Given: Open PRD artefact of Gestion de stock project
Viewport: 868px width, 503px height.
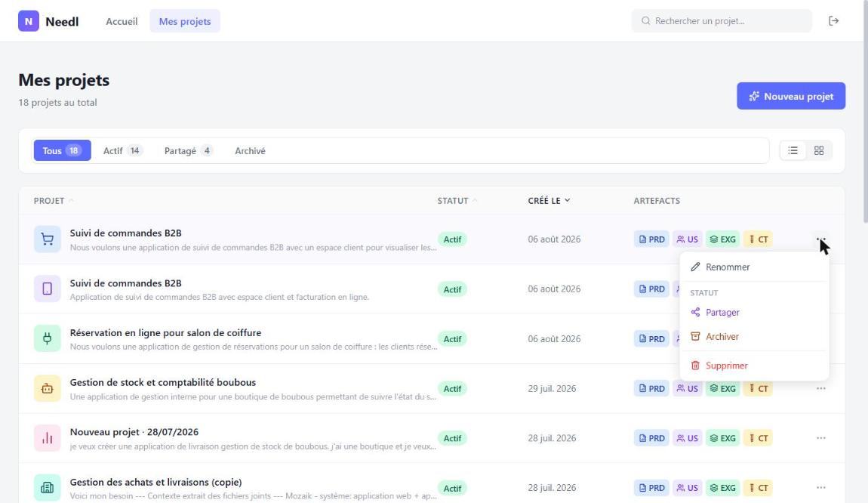Looking at the screenshot, I should pyautogui.click(x=651, y=388).
